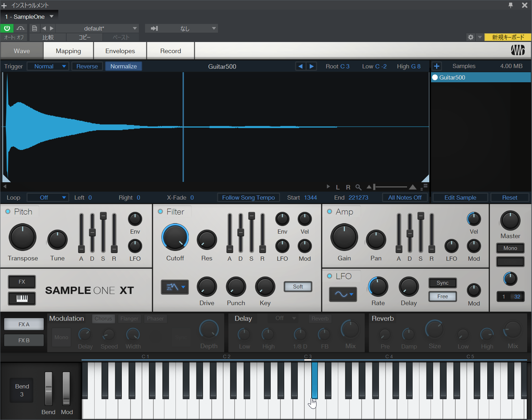Open the filter type dropdown
Viewport: 532px width, 420px height.
pos(175,287)
